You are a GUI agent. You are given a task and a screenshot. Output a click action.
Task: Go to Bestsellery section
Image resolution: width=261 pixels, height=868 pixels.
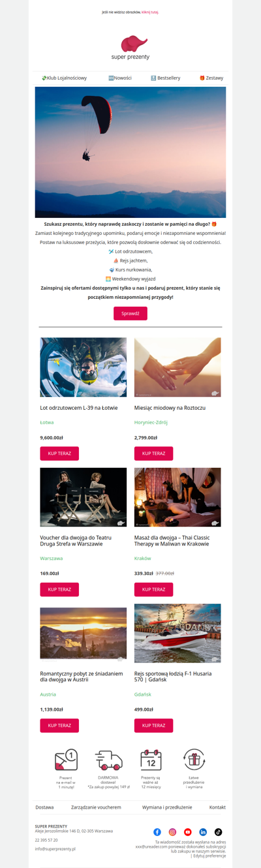click(166, 78)
